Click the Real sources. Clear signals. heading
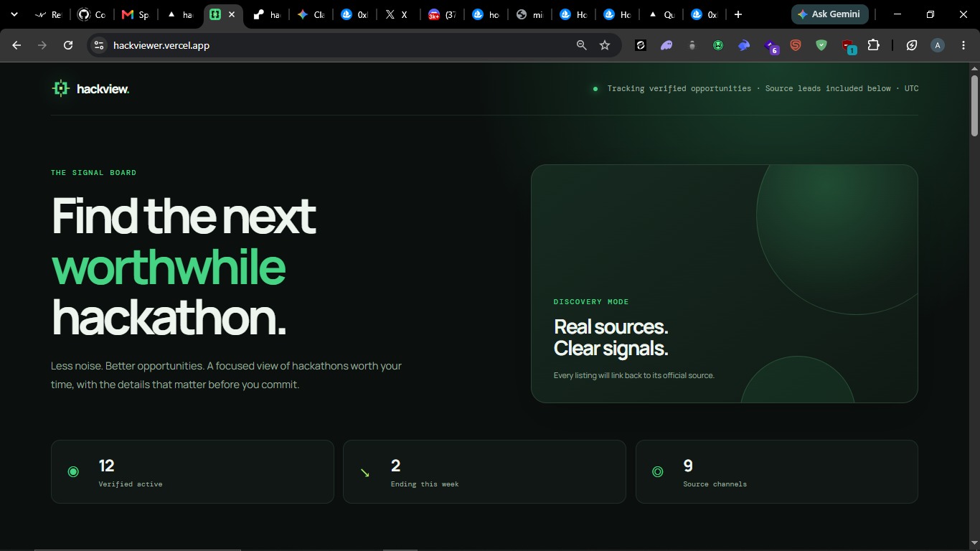The image size is (980, 551). click(x=611, y=337)
